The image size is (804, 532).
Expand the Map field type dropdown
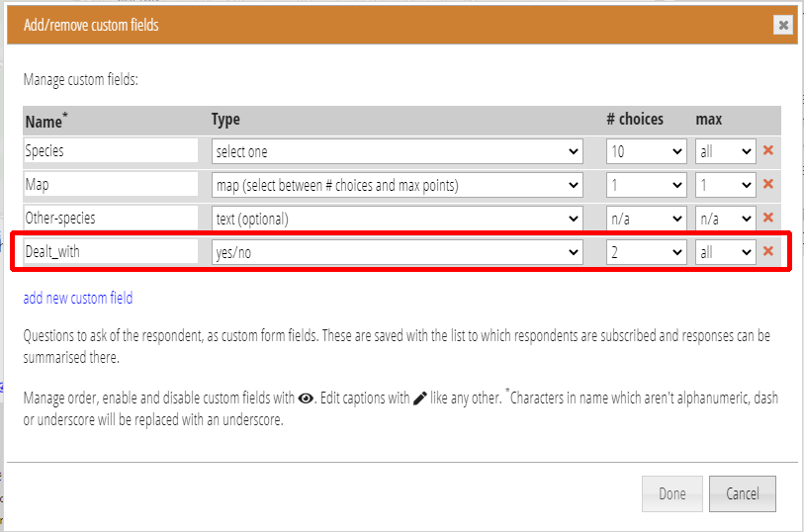point(398,185)
